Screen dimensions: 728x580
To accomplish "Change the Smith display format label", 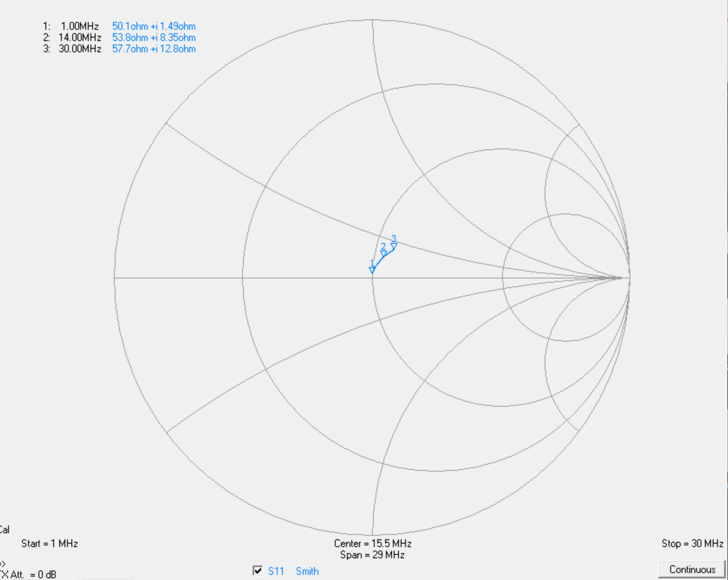I will click(x=307, y=571).
